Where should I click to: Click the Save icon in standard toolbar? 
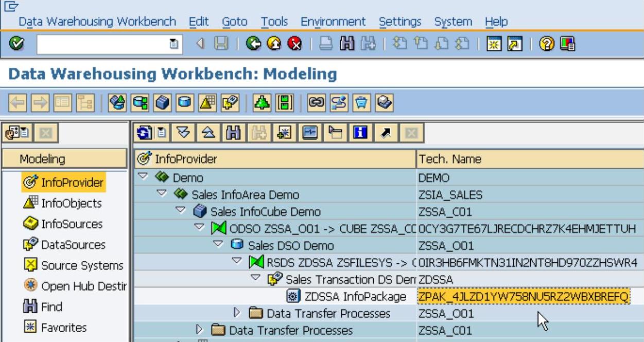(221, 44)
